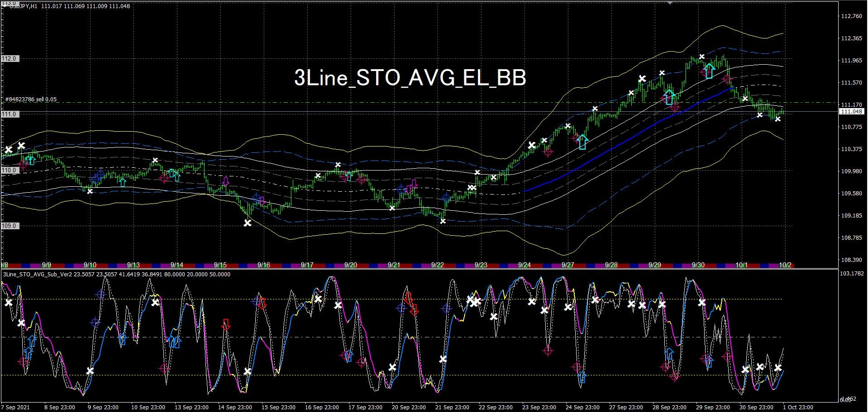Click the 109.580 price scale value
The height and width of the screenshot is (412, 868).
point(851,194)
